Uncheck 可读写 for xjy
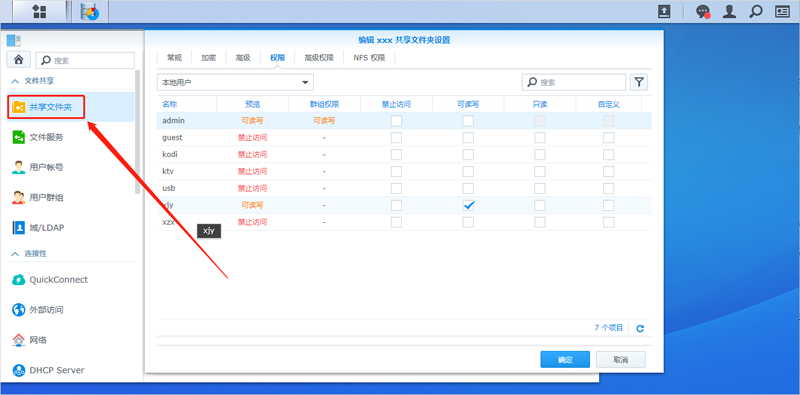 (468, 205)
